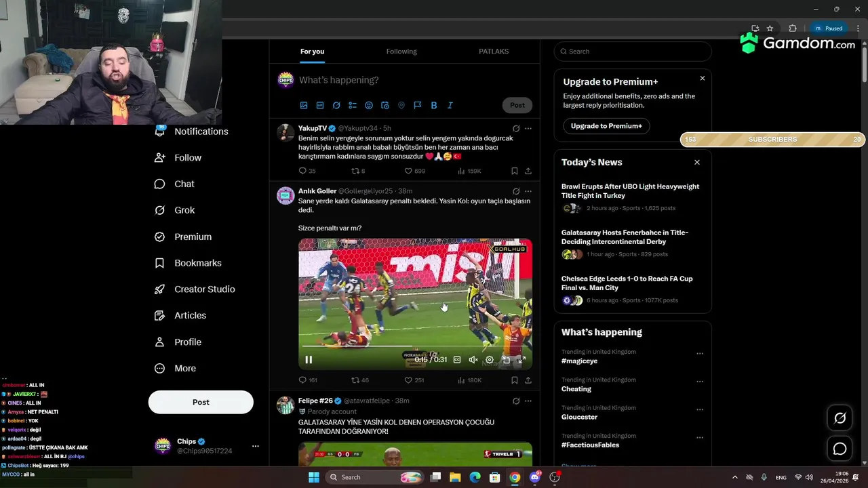Like the Anlık Goller post

pyautogui.click(x=414, y=380)
